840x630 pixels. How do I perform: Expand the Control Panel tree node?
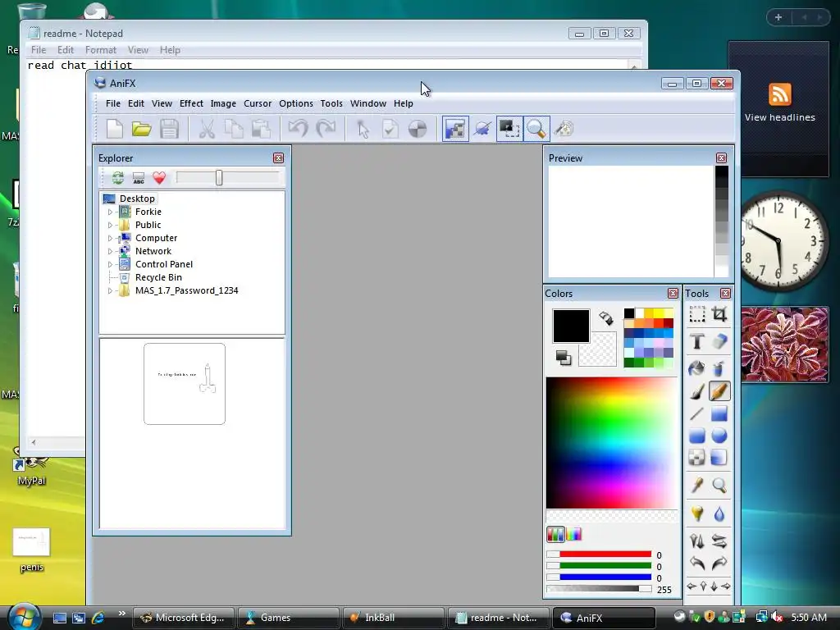[111, 265]
